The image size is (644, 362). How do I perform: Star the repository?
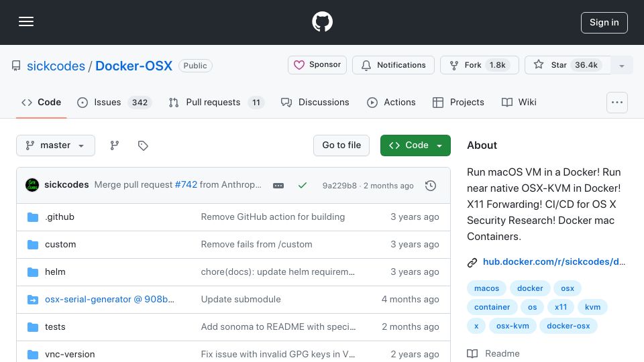[x=568, y=65]
